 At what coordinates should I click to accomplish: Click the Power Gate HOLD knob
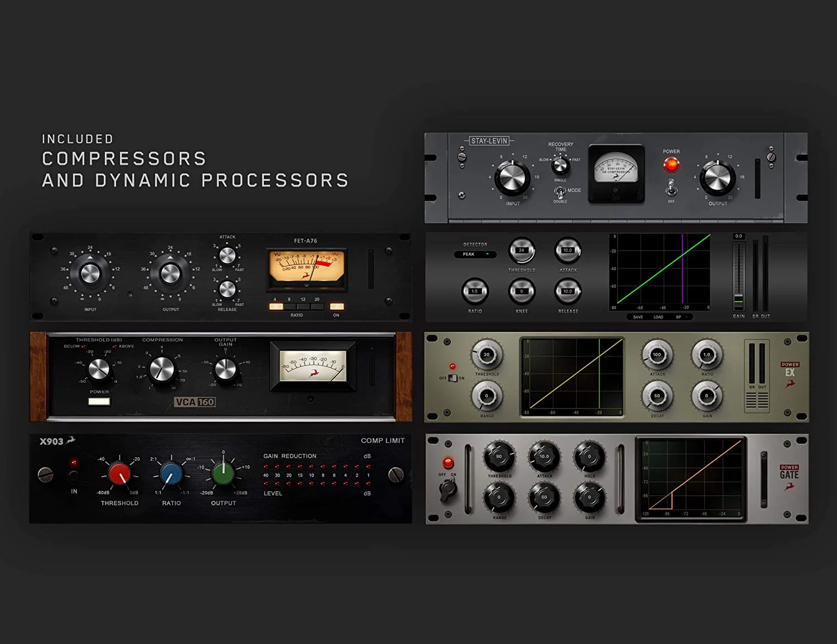coord(590,457)
